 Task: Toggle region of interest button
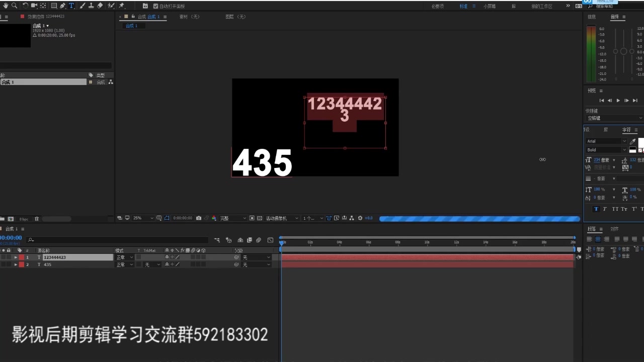pyautogui.click(x=252, y=218)
